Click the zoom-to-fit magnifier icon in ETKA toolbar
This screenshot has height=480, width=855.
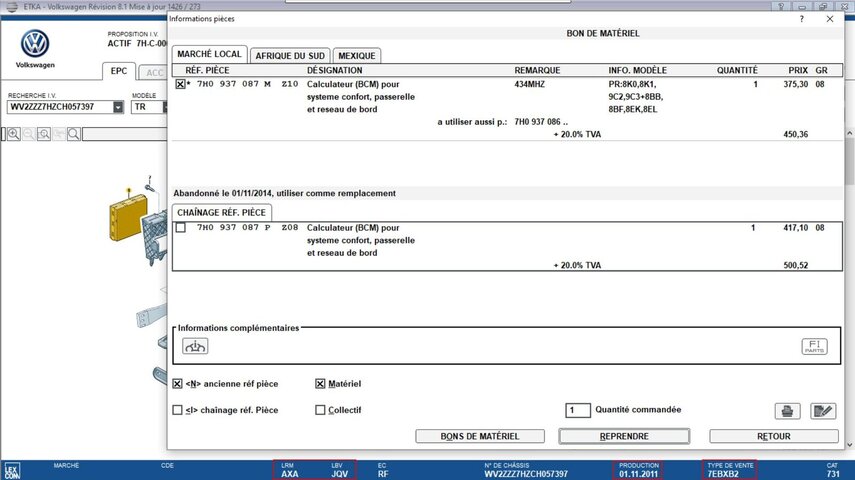tap(44, 134)
